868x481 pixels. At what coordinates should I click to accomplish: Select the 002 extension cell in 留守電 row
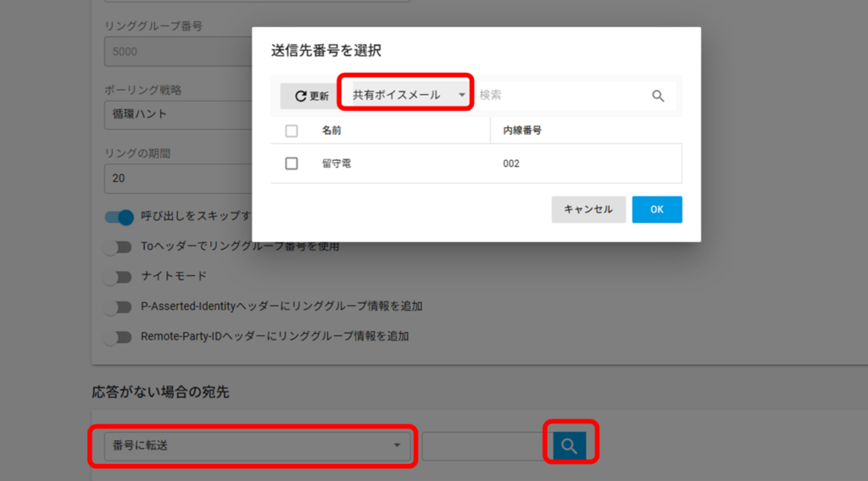[511, 163]
